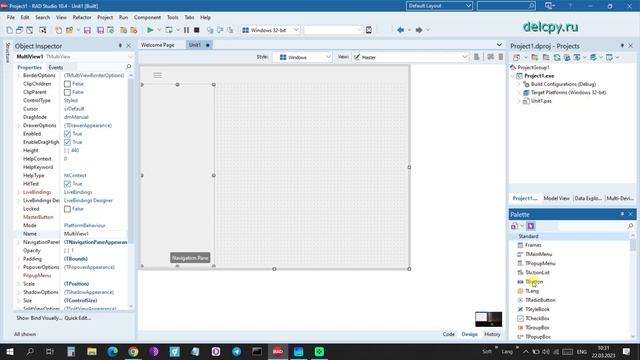Click the Open file folder toolbar icon
Image resolution: width=640 pixels, height=360 pixels.
point(69,30)
